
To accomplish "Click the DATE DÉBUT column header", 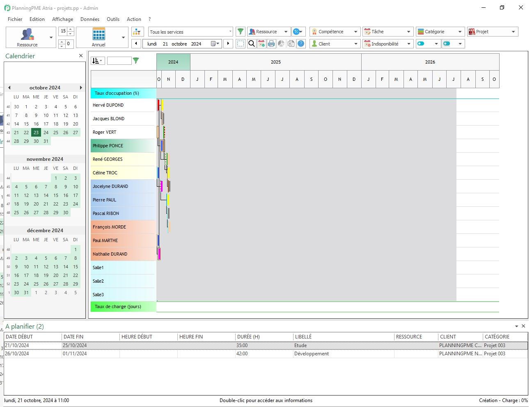I will tap(33, 336).
